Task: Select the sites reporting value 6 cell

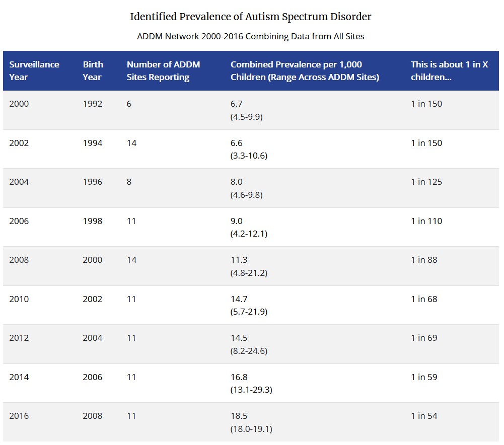Action: click(129, 104)
